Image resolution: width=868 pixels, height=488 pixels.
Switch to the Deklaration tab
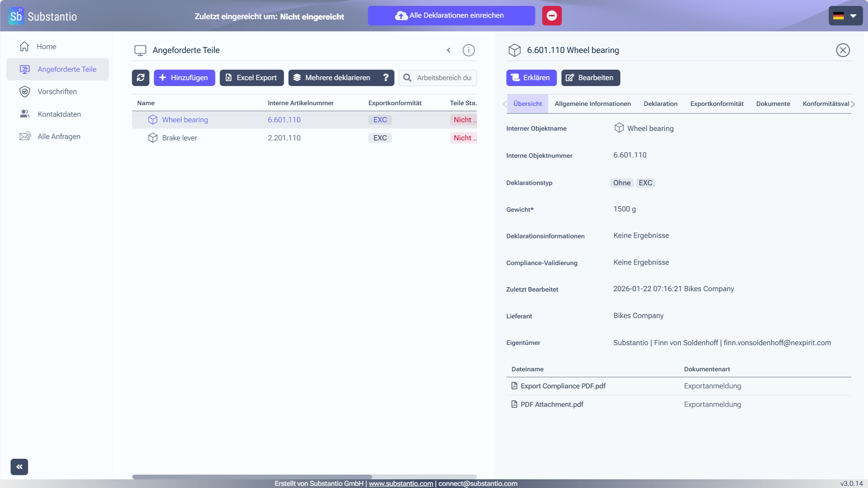(660, 104)
